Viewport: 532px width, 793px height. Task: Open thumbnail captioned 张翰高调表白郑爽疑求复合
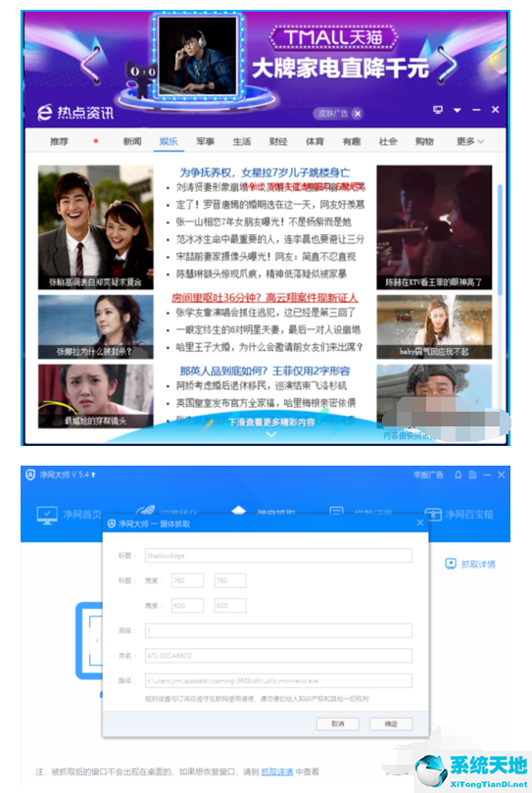(96, 227)
